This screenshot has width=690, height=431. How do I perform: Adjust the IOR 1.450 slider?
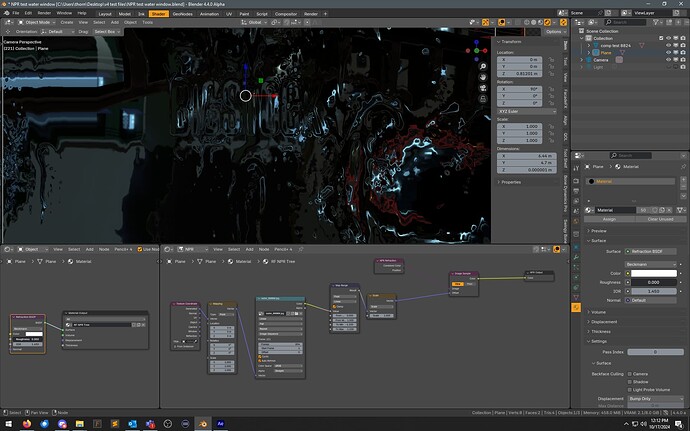point(654,291)
